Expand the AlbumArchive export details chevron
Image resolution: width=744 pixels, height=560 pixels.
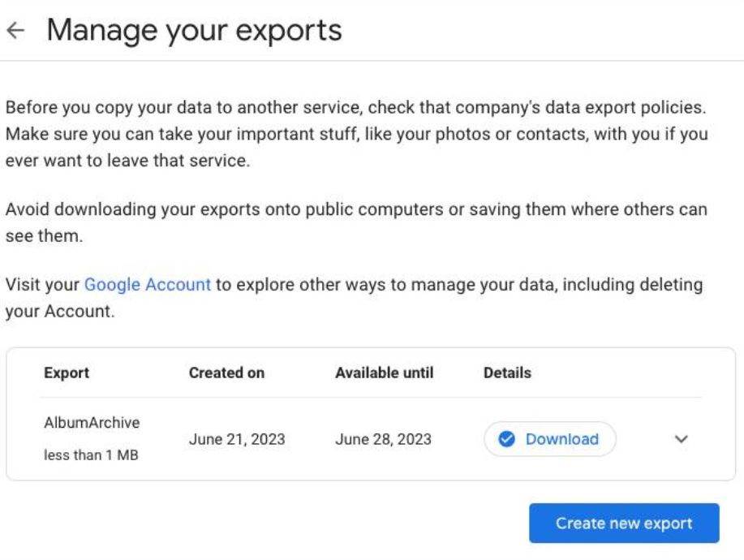(681, 439)
